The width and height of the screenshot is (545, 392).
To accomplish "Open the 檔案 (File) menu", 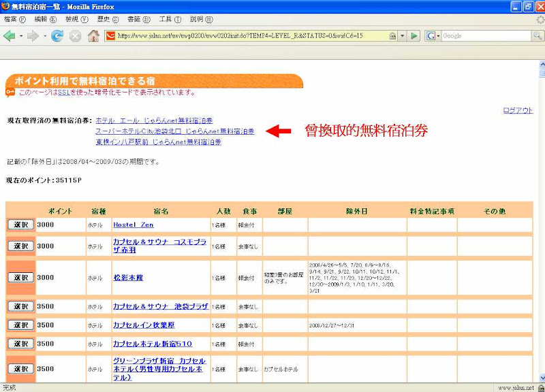I will (14, 19).
